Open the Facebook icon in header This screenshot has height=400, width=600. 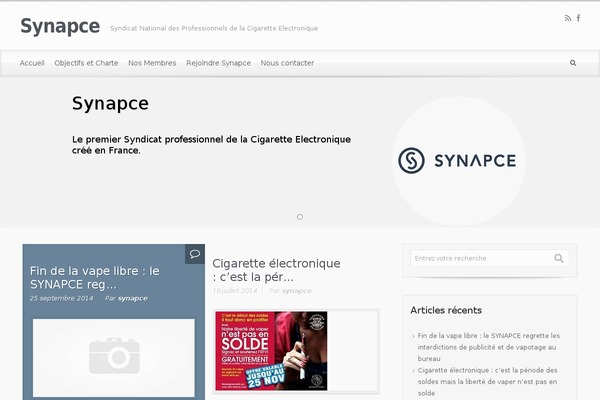point(579,18)
